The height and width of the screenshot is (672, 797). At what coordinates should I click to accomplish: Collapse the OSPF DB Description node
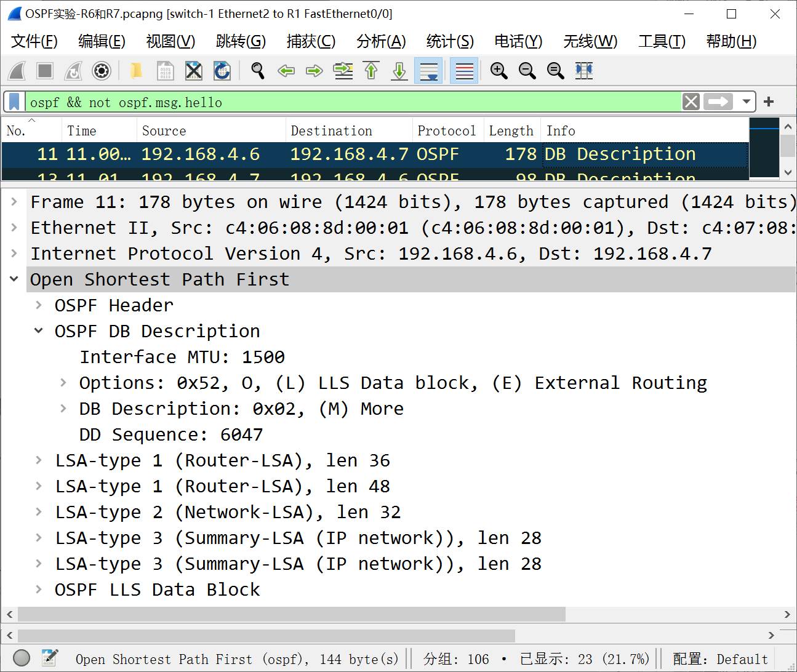[x=39, y=331]
